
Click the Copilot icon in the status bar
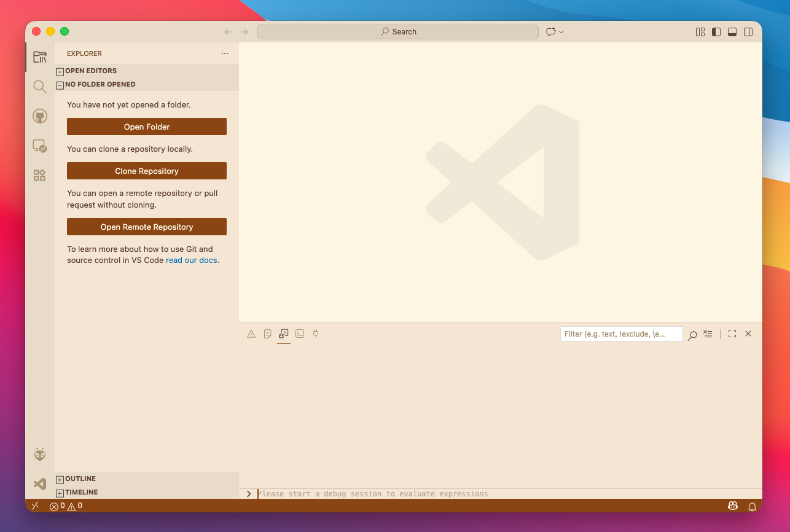point(733,506)
